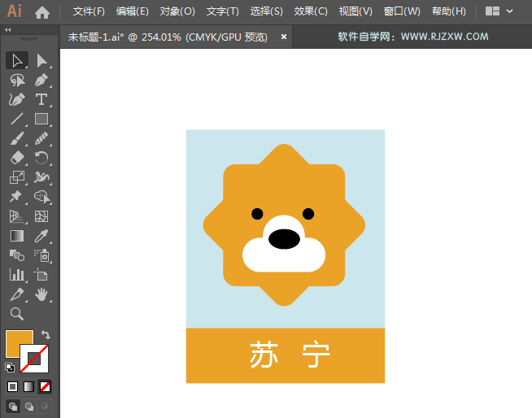Select the Line Segment tool

[x=16, y=119]
